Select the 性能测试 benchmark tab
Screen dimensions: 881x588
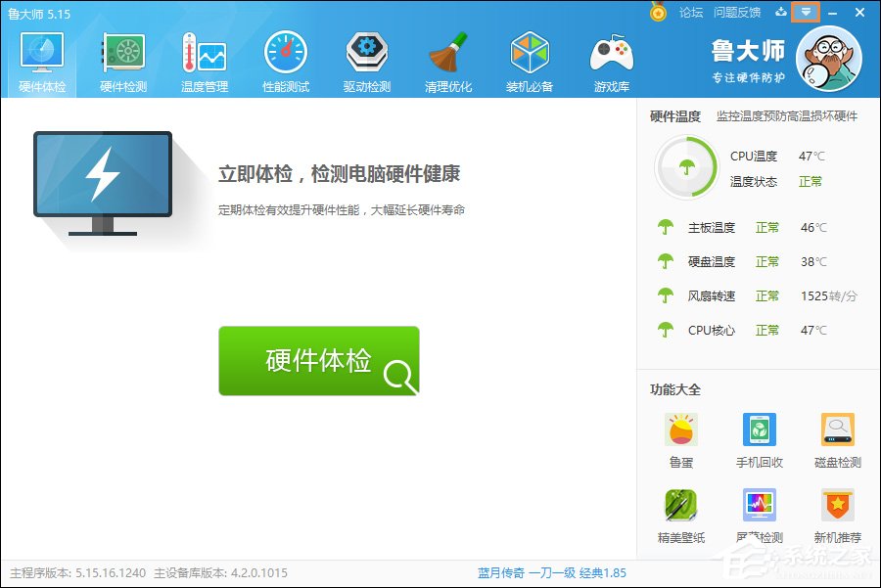tap(284, 57)
